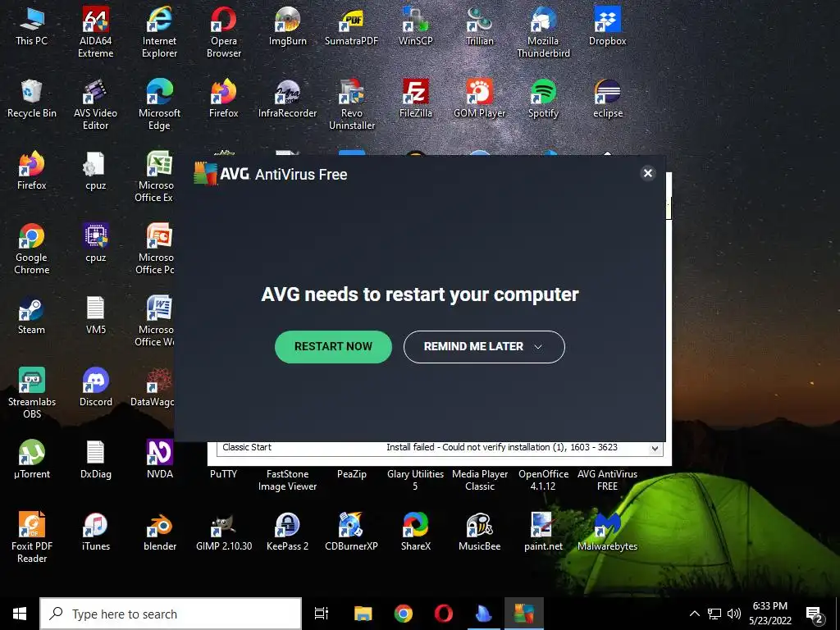840x630 pixels.
Task: Open the volume control tray icon
Action: pyautogui.click(x=734, y=614)
